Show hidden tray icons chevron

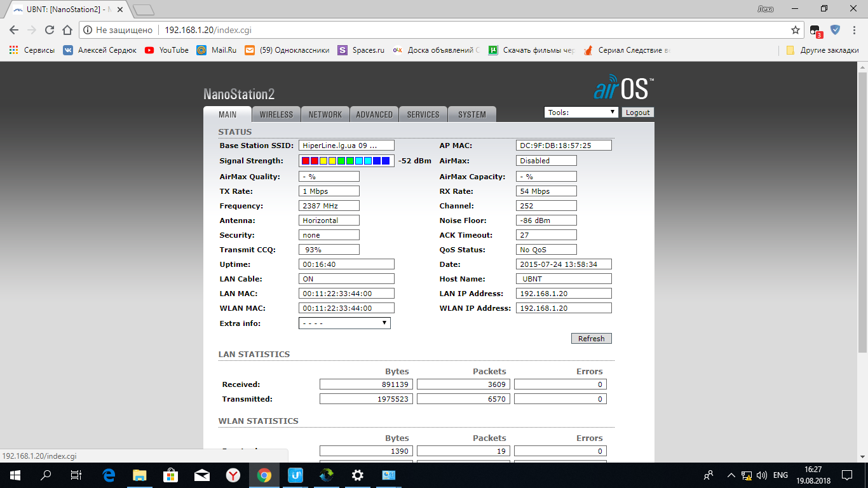click(731, 475)
